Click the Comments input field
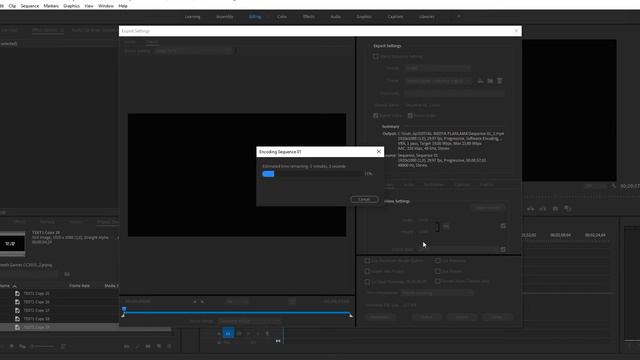 click(454, 93)
